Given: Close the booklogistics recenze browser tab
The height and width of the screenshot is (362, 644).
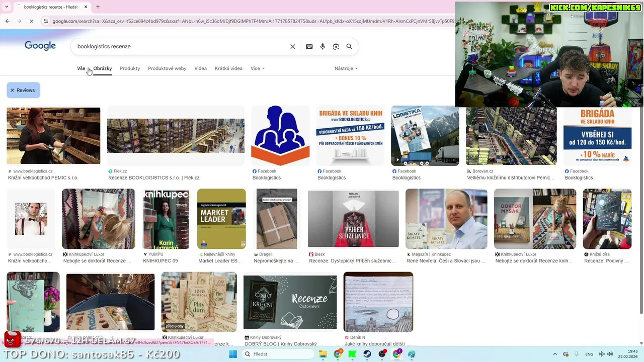Looking at the screenshot, I should tap(86, 7).
